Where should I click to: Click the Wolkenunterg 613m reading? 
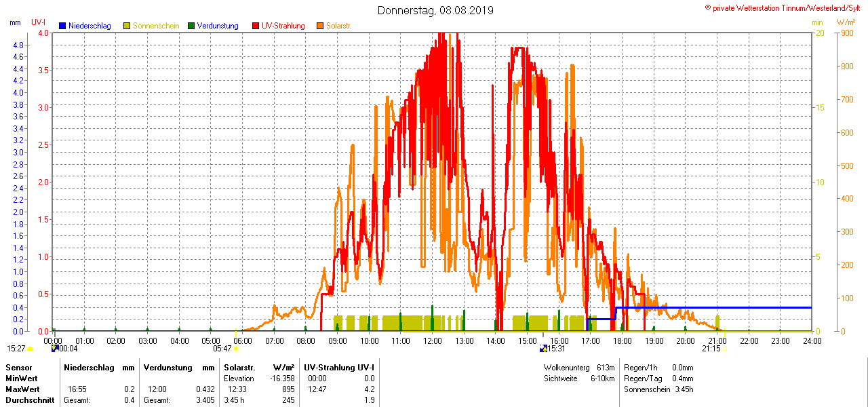point(578,367)
